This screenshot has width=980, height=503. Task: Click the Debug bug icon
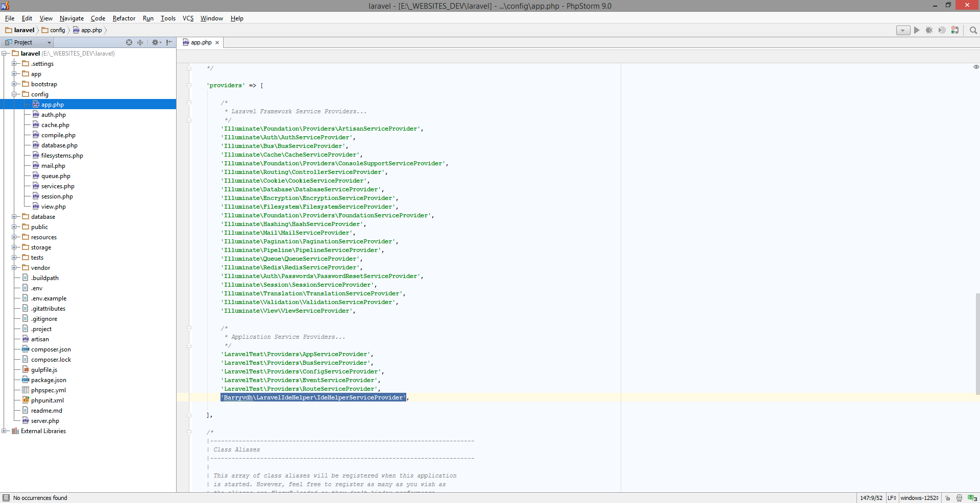(929, 30)
